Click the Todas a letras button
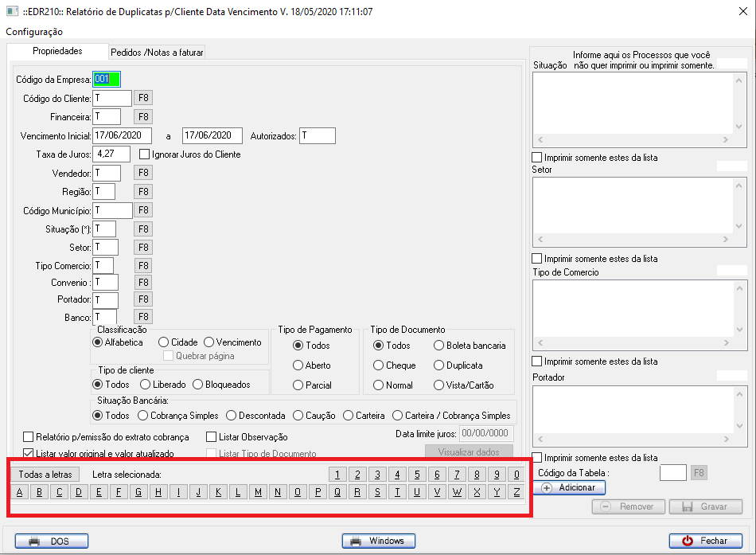The height and width of the screenshot is (555, 756). pos(45,475)
